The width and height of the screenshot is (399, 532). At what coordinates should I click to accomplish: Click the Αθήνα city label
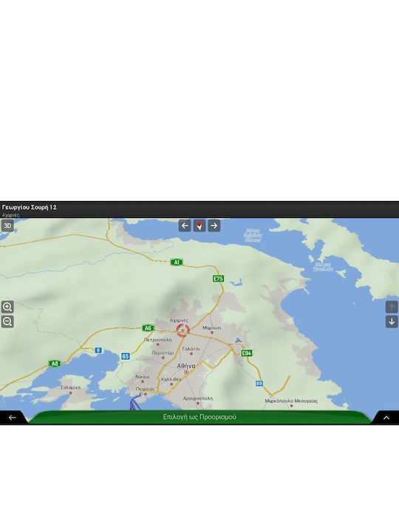pyautogui.click(x=186, y=366)
